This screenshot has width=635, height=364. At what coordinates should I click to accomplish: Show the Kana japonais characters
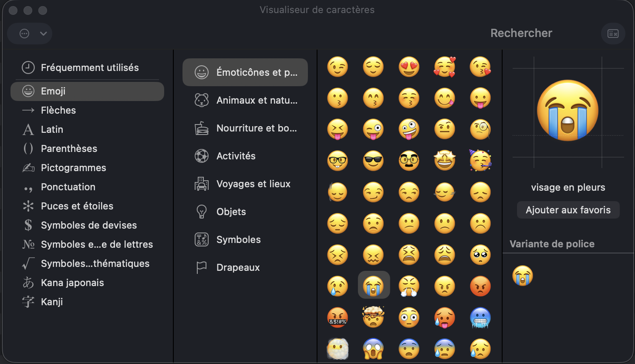72,283
